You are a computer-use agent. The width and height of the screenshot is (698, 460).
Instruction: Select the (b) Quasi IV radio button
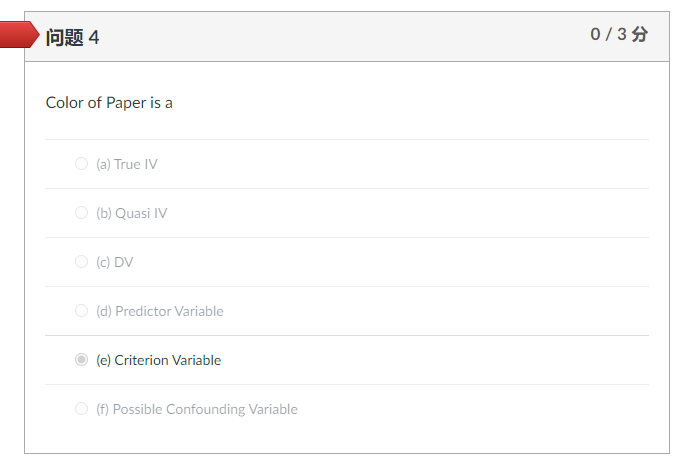pos(81,213)
